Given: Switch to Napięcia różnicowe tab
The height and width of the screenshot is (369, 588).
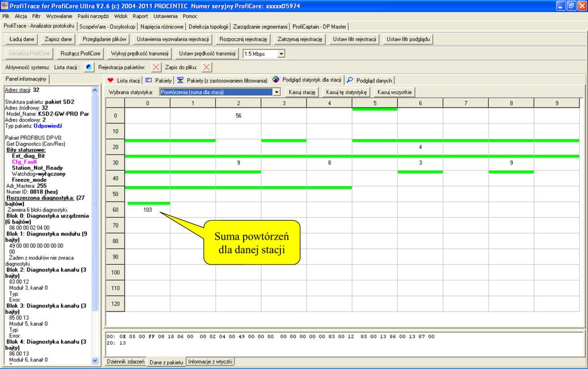Looking at the screenshot, I should (x=162, y=26).
